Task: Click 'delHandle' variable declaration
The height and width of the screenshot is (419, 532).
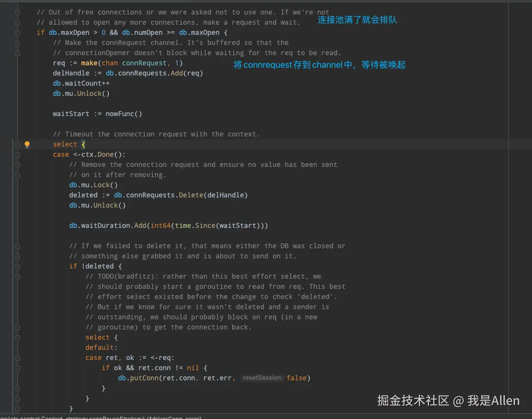Action: coord(71,73)
